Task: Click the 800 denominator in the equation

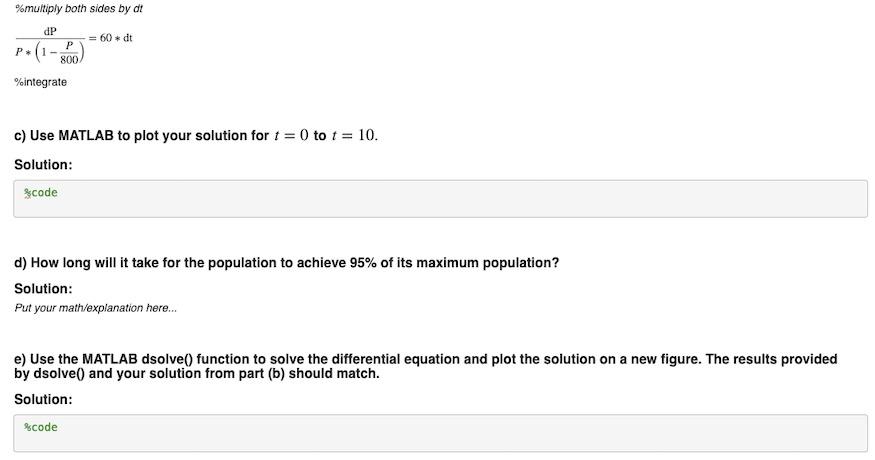Action: coord(69,60)
